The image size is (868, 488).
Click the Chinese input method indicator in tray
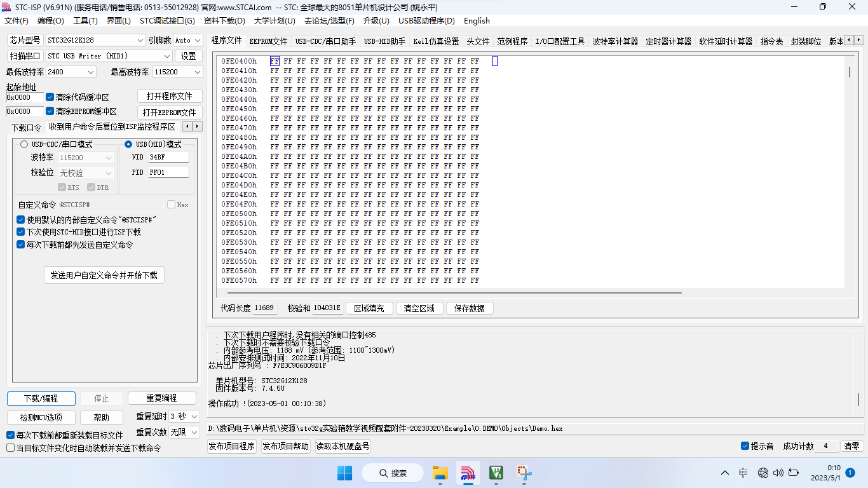[x=743, y=473]
